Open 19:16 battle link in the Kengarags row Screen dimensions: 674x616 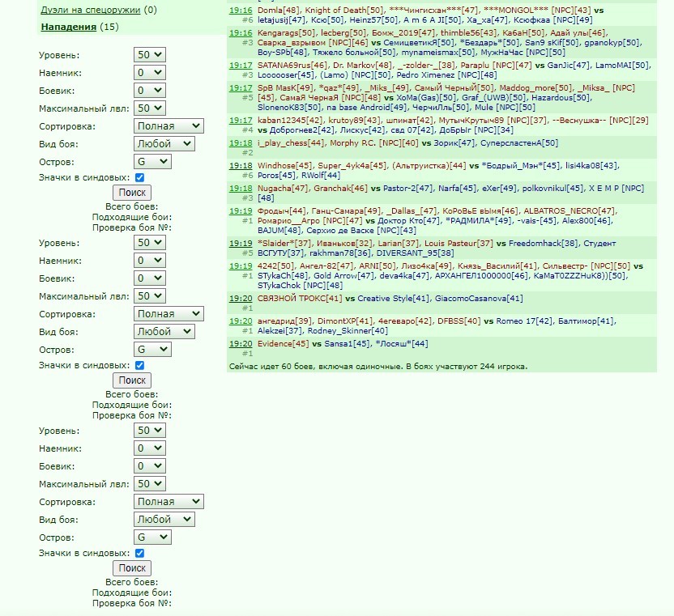(x=241, y=32)
